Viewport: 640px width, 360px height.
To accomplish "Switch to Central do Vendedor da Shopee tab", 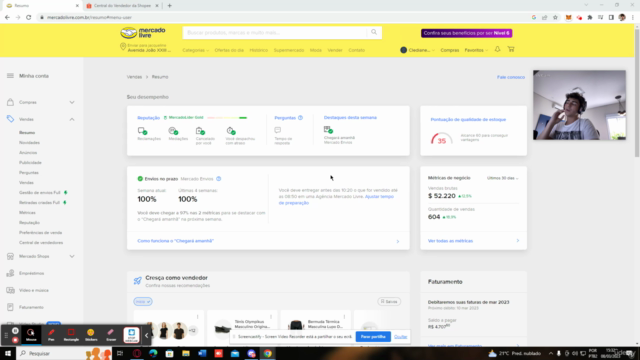I will 122,6.
